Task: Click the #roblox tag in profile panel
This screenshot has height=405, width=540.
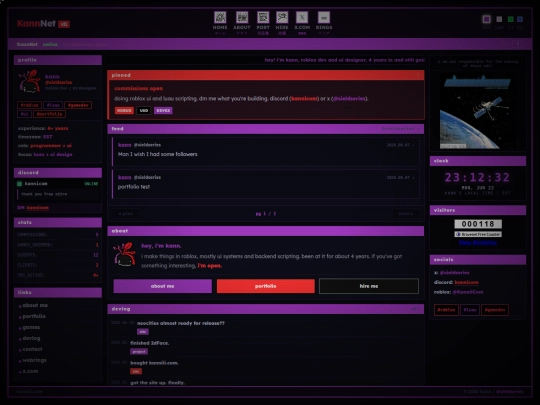Action: (29, 105)
